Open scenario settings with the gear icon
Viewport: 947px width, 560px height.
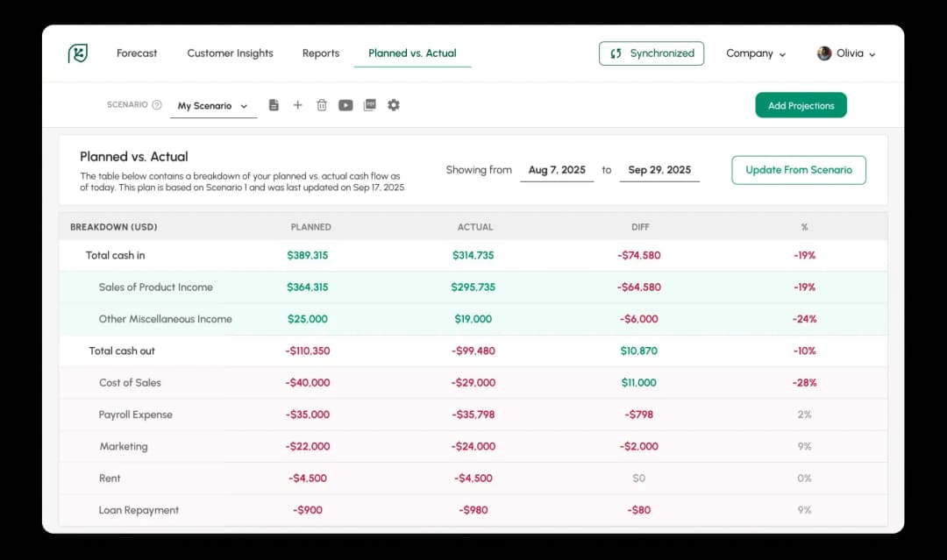click(393, 104)
